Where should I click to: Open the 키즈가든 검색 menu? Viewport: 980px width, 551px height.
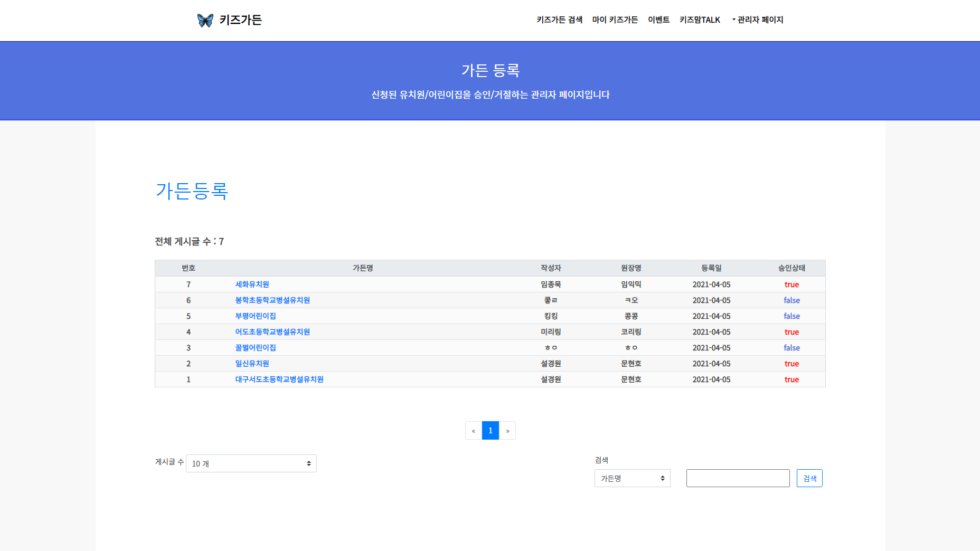(x=560, y=20)
